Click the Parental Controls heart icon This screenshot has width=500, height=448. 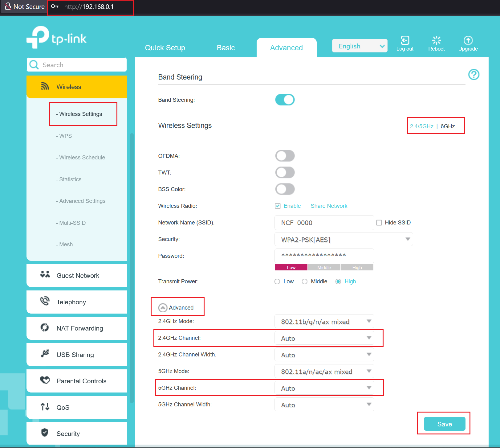pos(45,380)
